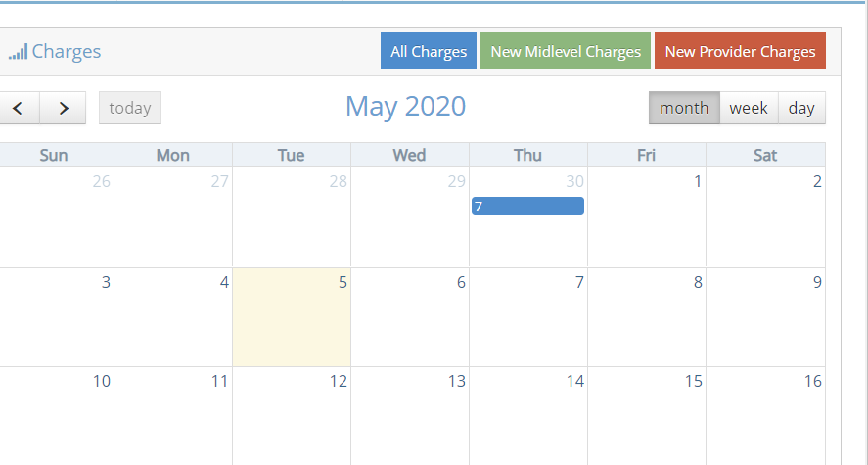This screenshot has height=465, width=868.
Task: Open All Charges view
Action: coord(429,51)
